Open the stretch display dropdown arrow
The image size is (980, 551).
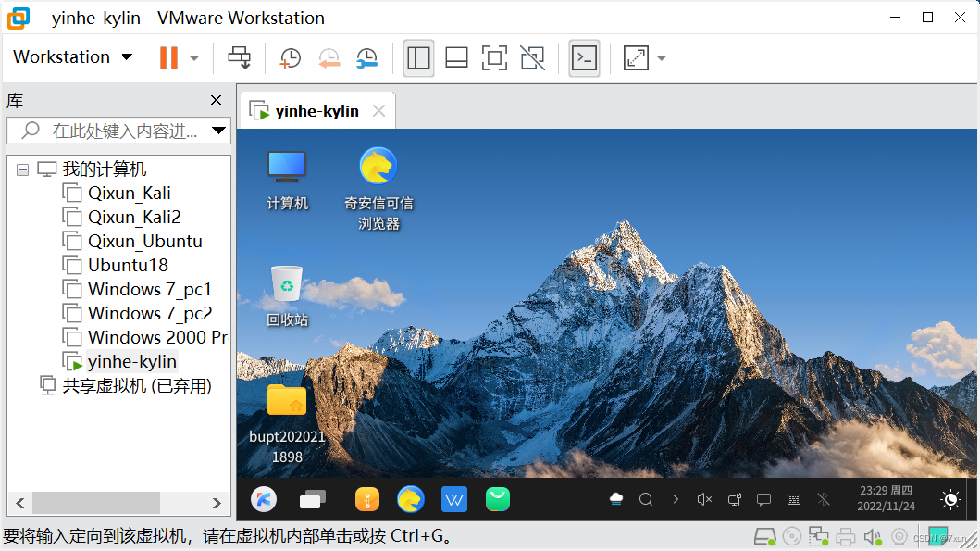pos(662,58)
